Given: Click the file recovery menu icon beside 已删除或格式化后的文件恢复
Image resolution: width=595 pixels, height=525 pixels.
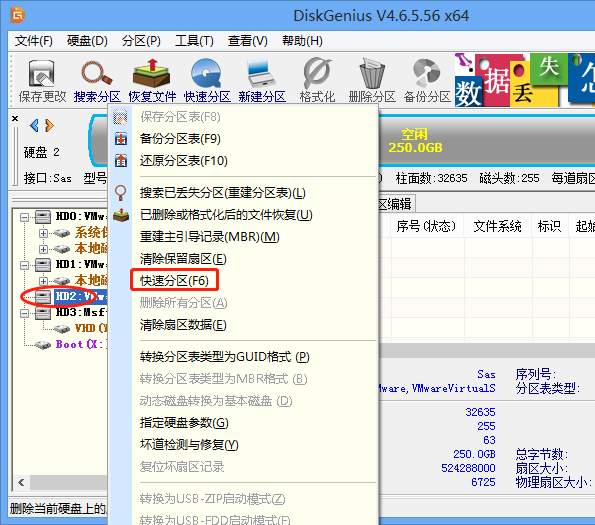Looking at the screenshot, I should coord(121,215).
